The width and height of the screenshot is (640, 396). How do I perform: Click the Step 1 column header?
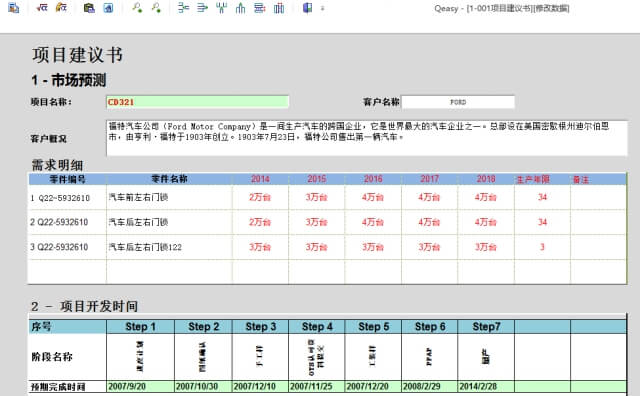(140, 327)
